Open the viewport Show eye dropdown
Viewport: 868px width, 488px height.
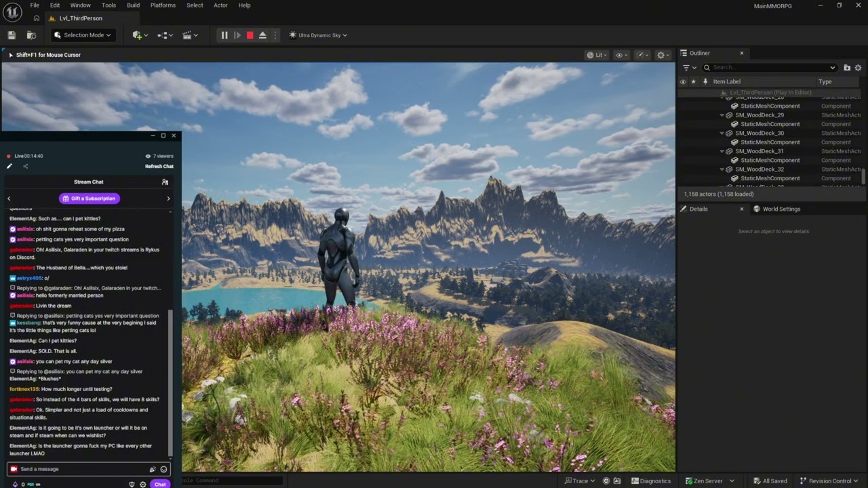(621, 55)
